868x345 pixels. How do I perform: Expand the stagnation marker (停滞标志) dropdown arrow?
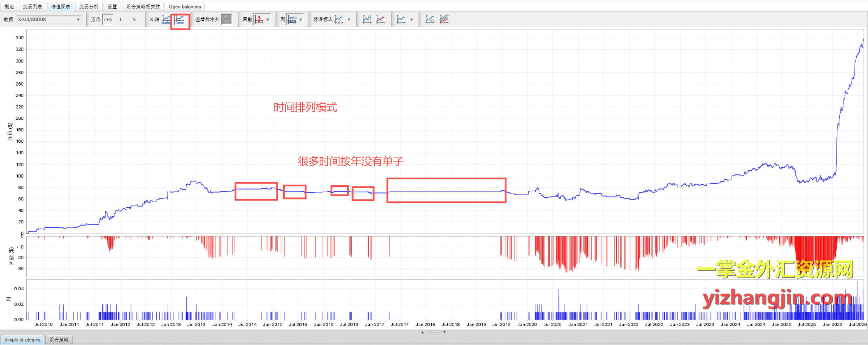[x=349, y=19]
